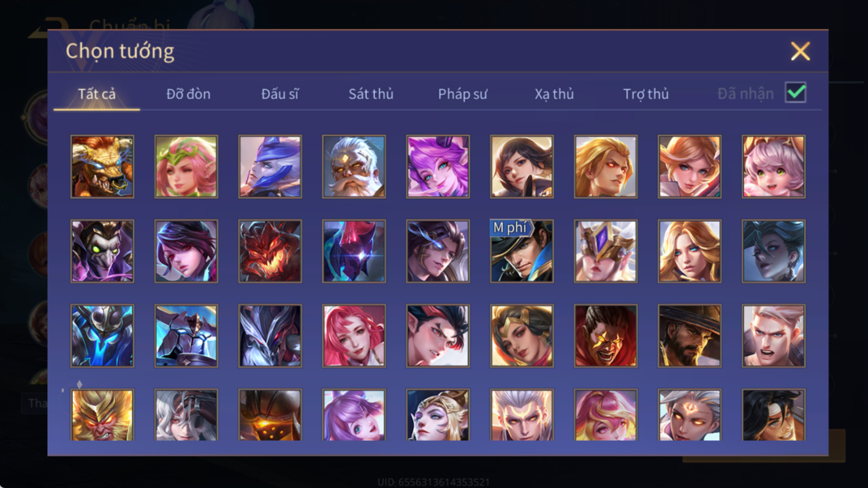Choose the purple-haired horned girl hero
Screen dimensions: 868x488
click(x=438, y=167)
